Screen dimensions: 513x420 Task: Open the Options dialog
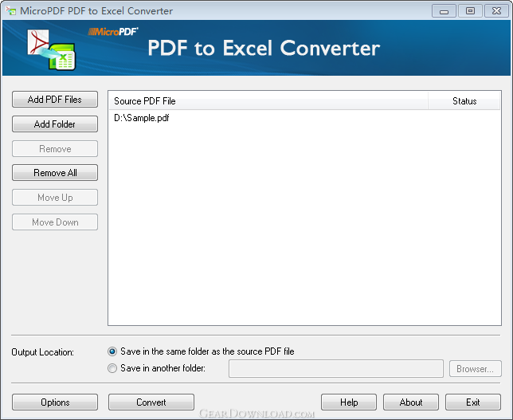pyautogui.click(x=55, y=402)
